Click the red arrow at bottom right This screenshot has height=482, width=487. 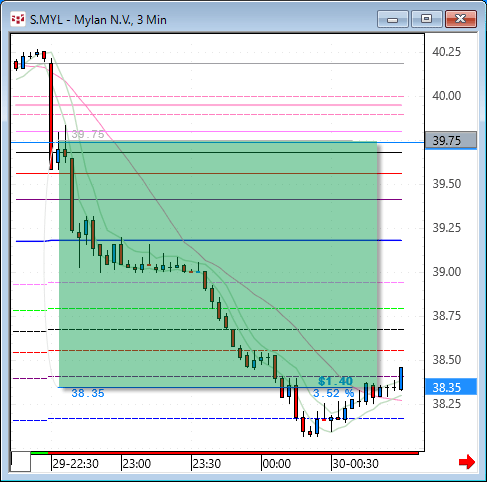tap(467, 462)
